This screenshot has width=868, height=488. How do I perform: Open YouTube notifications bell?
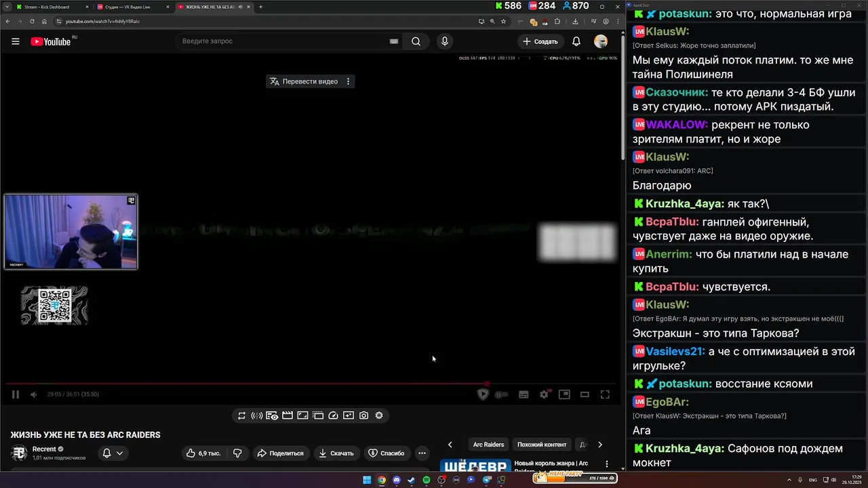pyautogui.click(x=576, y=41)
